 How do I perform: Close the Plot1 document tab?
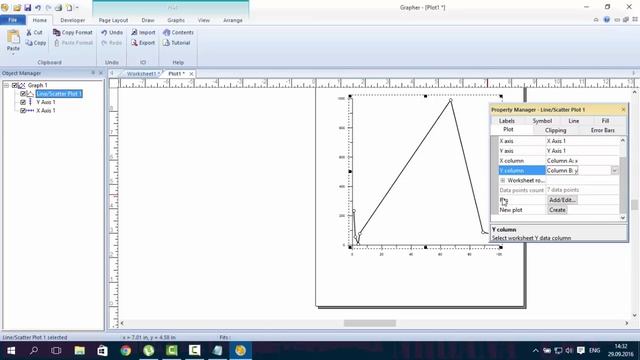pos(191,74)
